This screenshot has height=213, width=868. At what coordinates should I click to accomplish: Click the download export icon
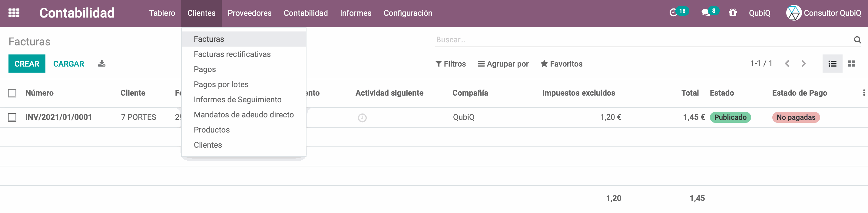[x=101, y=63]
